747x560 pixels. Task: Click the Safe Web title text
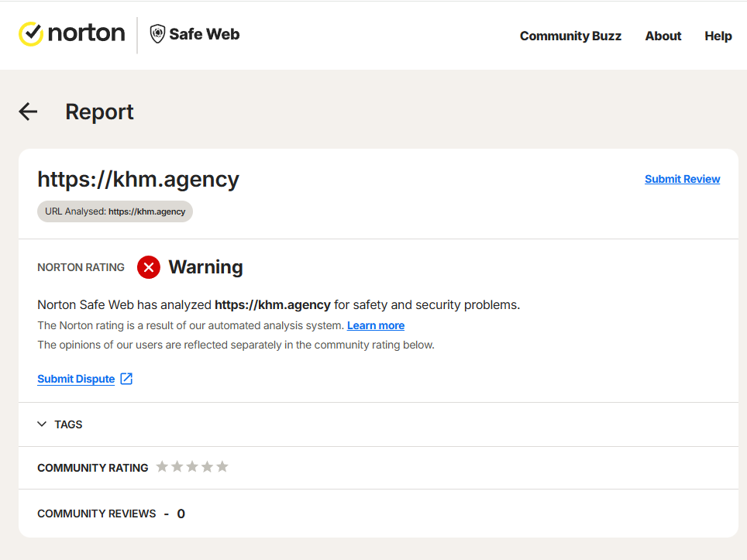point(205,34)
